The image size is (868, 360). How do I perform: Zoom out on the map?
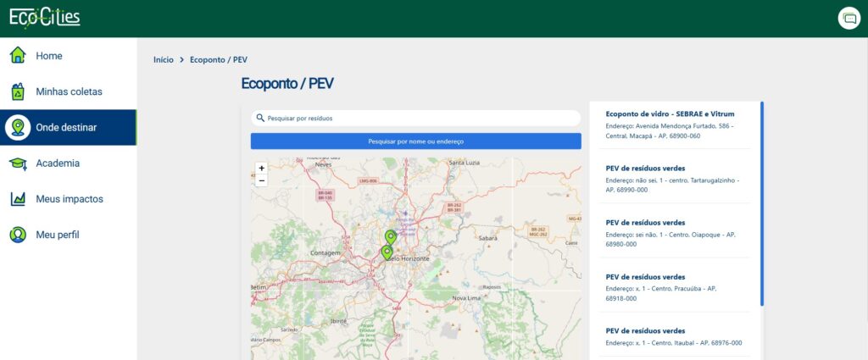click(261, 180)
